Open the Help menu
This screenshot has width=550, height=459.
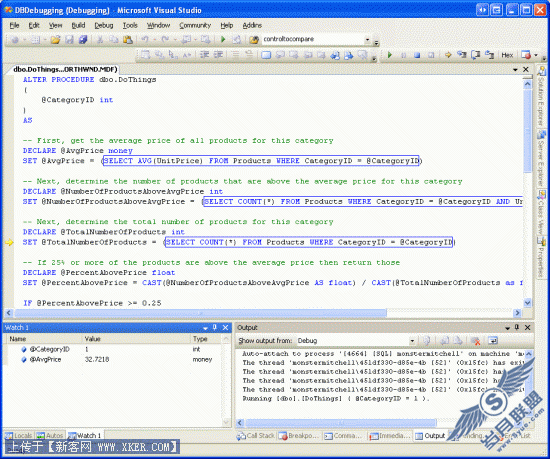[x=227, y=25]
